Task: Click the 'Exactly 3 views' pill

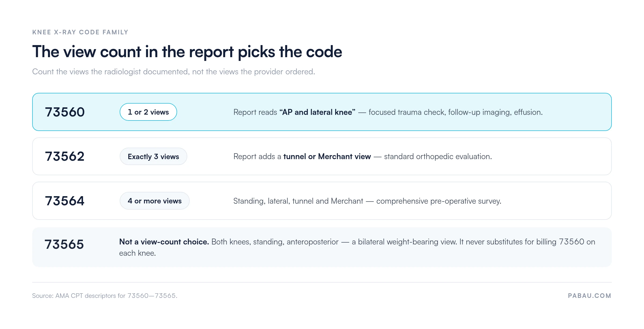Action: pos(153,156)
